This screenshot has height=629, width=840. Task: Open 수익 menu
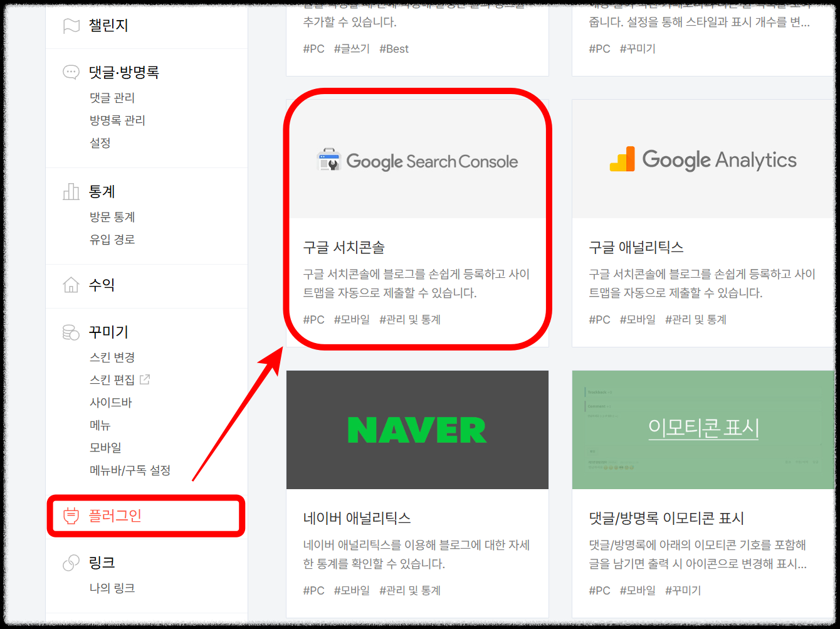(102, 285)
